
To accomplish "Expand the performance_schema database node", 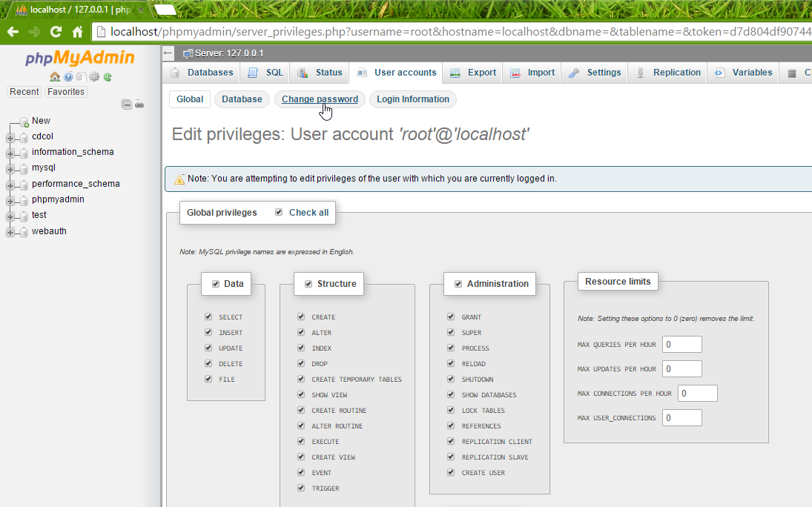I will (10, 185).
